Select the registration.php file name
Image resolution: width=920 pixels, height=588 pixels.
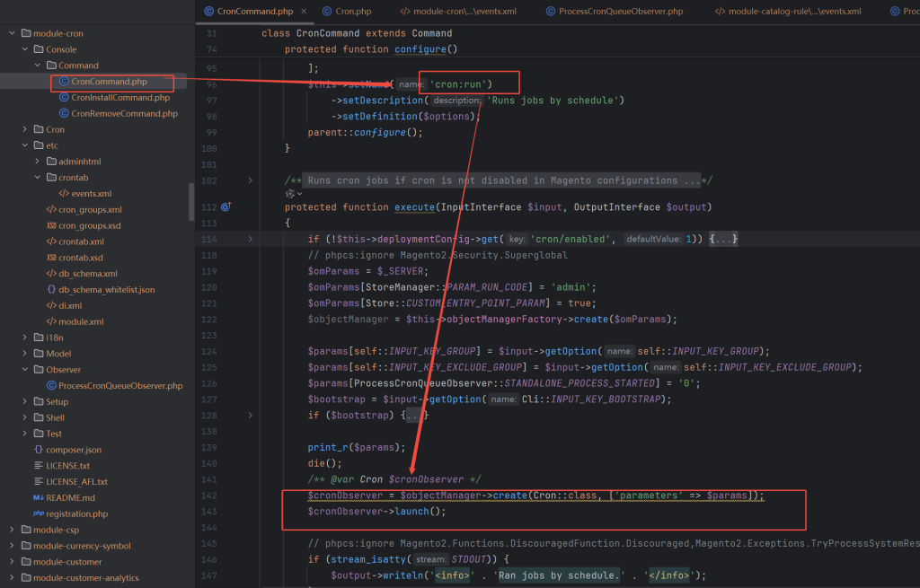77,513
